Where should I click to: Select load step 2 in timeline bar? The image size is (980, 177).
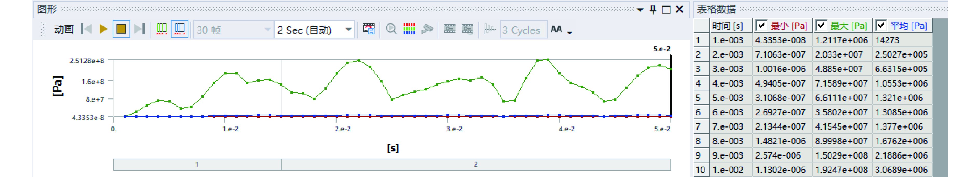(475, 165)
